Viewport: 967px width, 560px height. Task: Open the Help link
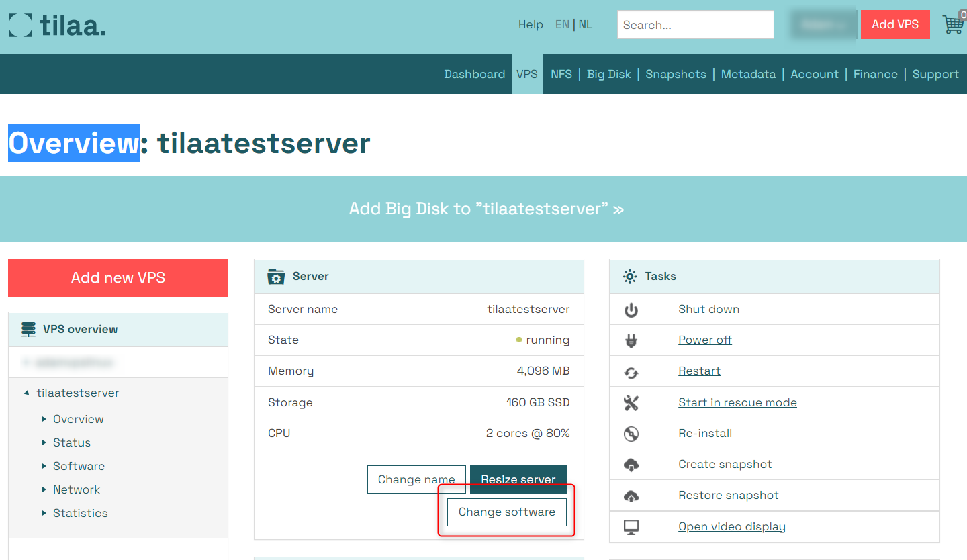pos(531,24)
